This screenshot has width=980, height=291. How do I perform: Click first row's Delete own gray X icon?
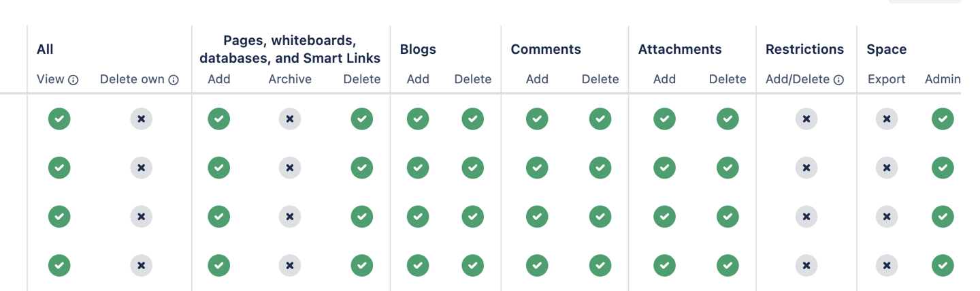141,119
